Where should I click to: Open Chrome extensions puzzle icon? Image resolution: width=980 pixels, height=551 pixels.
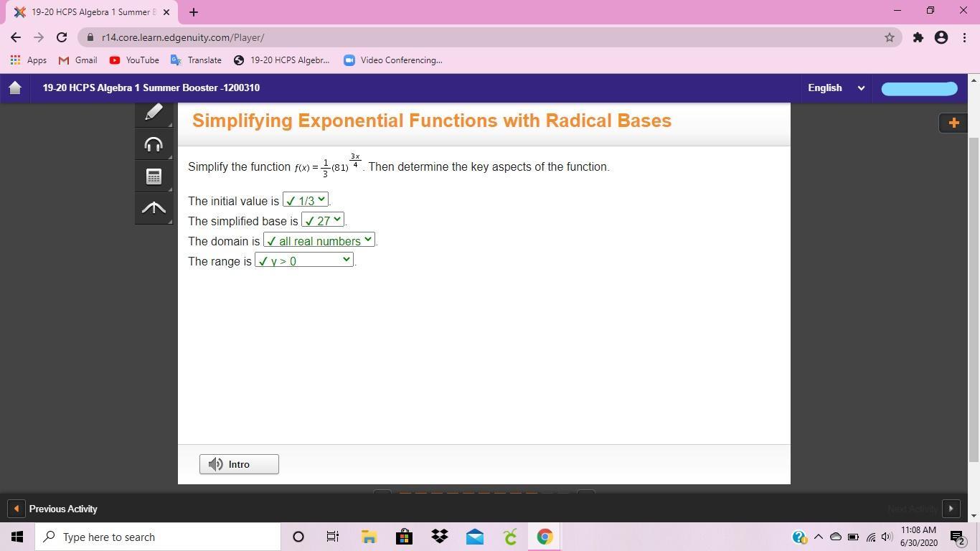click(918, 37)
